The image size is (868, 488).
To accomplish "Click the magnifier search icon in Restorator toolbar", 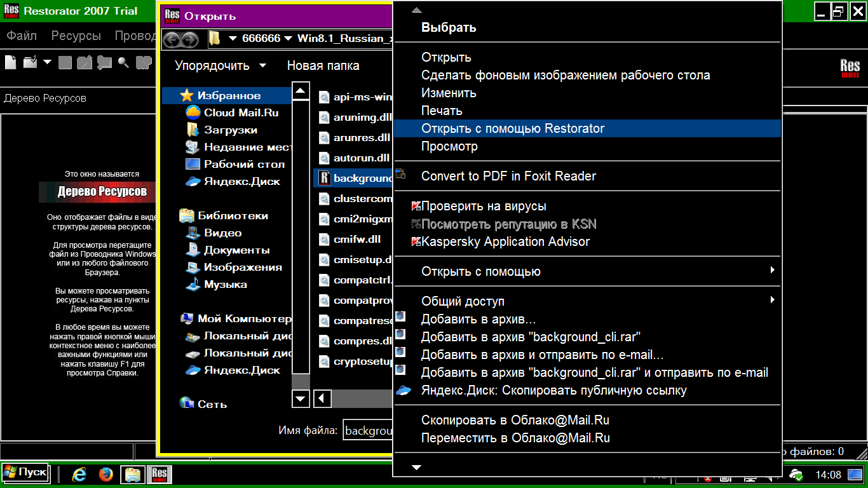I will 123,62.
